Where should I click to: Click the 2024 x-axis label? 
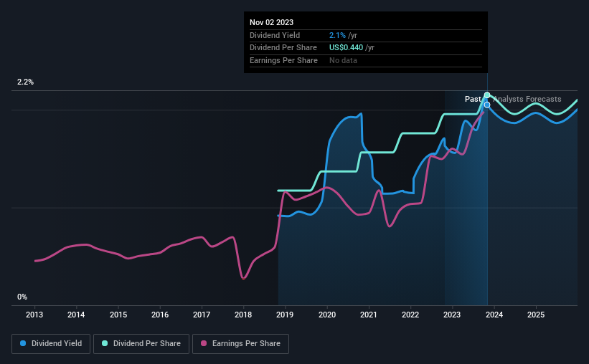pos(494,315)
